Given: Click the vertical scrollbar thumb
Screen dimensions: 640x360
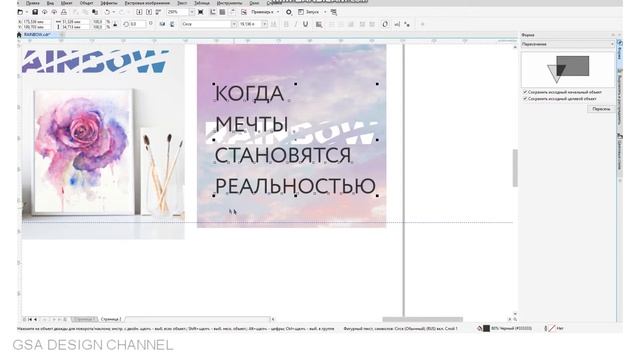Looking at the screenshot, I should (515, 168).
